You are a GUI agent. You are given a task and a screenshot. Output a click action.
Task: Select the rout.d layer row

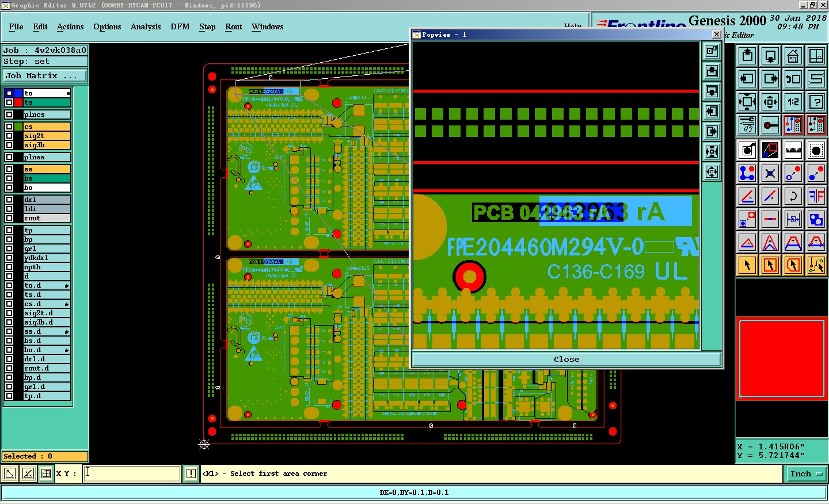click(x=47, y=368)
